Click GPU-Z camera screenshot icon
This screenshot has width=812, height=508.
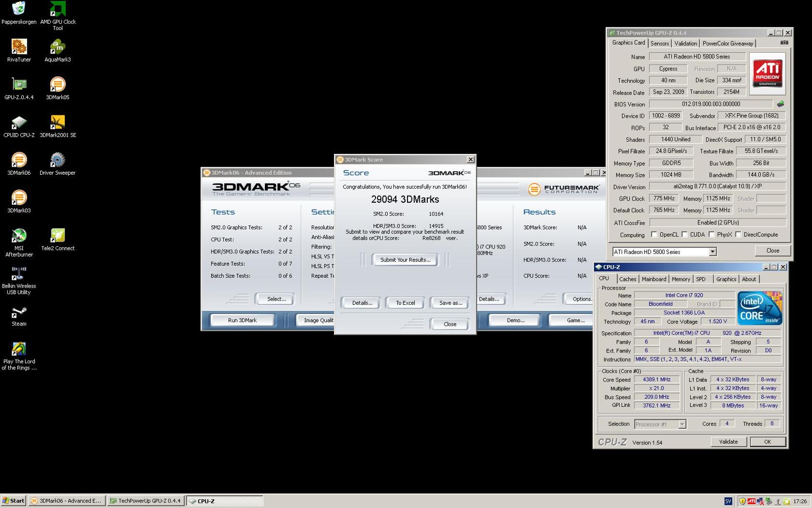(x=784, y=43)
